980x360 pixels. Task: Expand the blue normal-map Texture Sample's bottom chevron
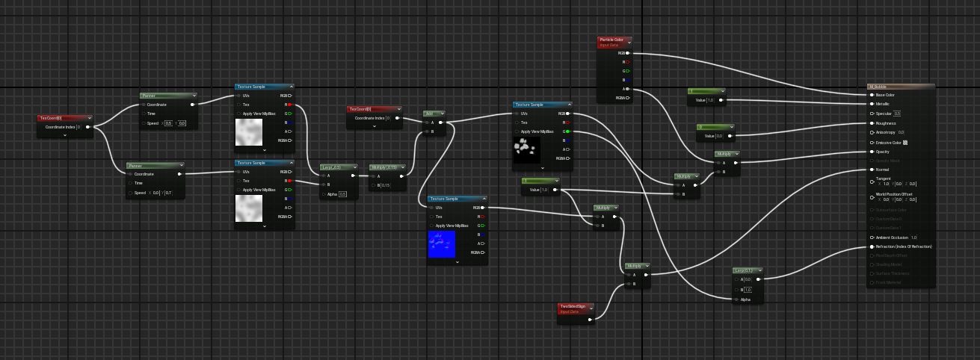tap(457, 262)
